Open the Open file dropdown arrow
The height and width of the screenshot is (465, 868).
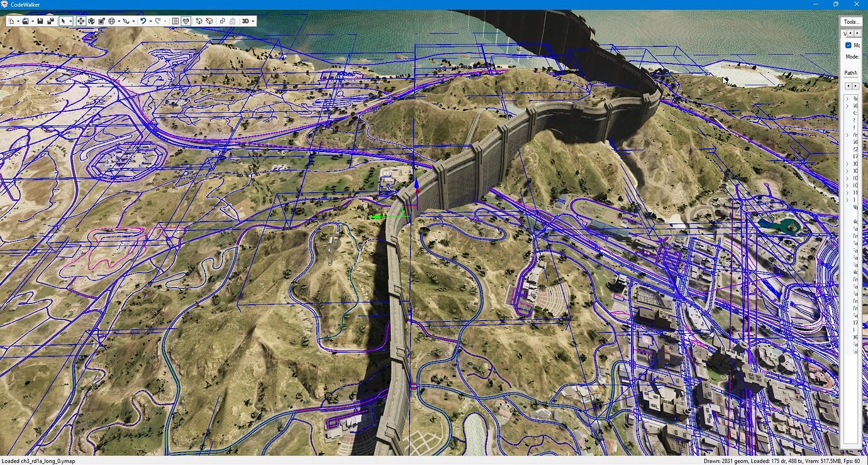[x=33, y=21]
